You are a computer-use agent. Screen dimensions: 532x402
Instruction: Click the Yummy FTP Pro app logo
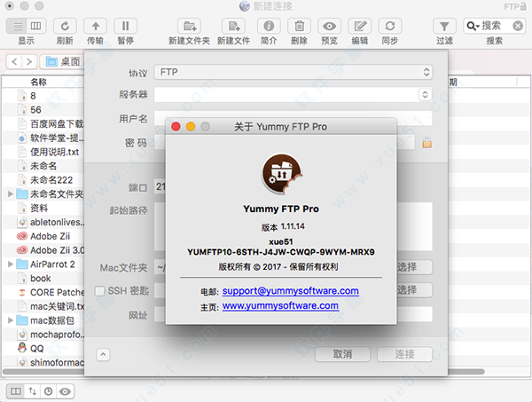pos(281,174)
